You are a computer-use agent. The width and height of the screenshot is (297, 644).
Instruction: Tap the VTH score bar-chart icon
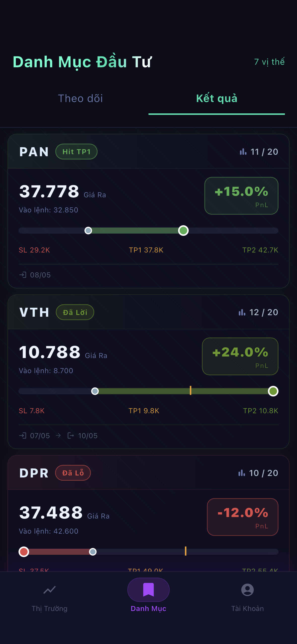pyautogui.click(x=242, y=312)
